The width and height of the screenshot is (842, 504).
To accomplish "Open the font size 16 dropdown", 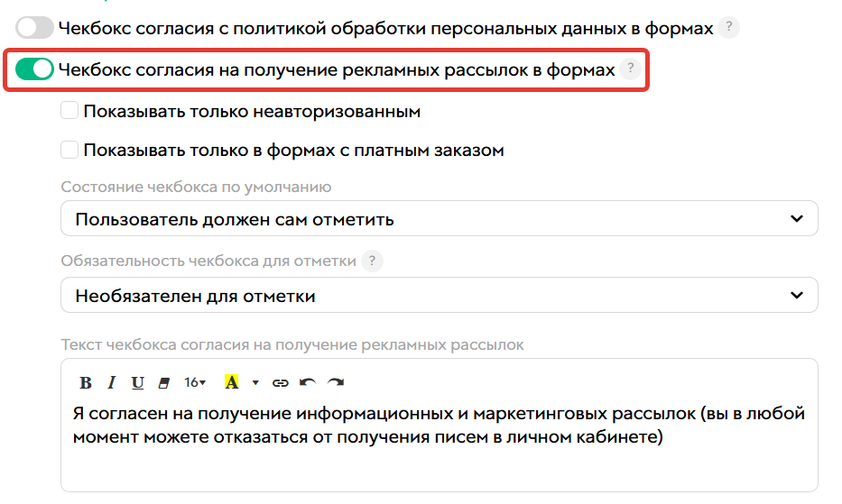I will click(x=195, y=382).
